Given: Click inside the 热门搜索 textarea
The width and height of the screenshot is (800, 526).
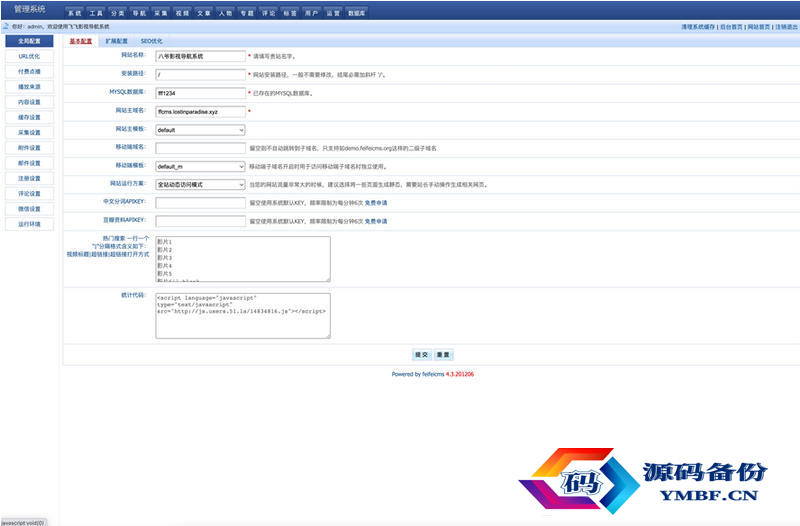Looking at the screenshot, I should coord(243,259).
